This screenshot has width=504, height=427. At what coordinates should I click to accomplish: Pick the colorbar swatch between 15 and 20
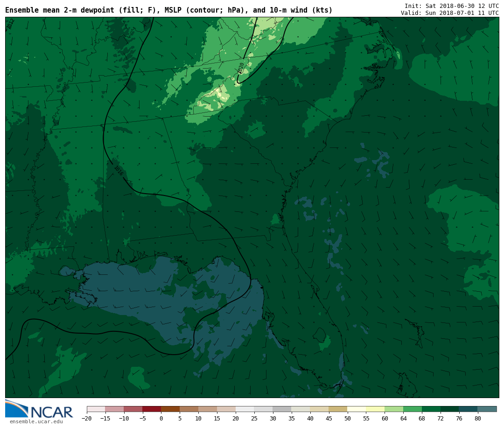[x=226, y=409]
